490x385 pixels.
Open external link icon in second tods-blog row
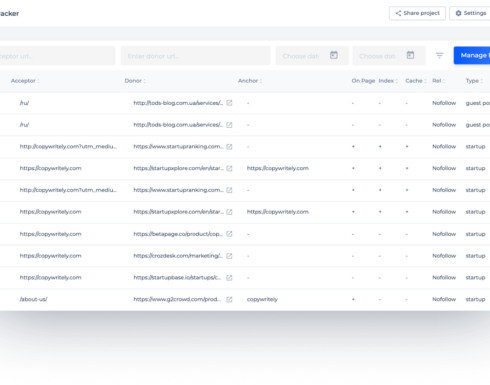pos(229,125)
